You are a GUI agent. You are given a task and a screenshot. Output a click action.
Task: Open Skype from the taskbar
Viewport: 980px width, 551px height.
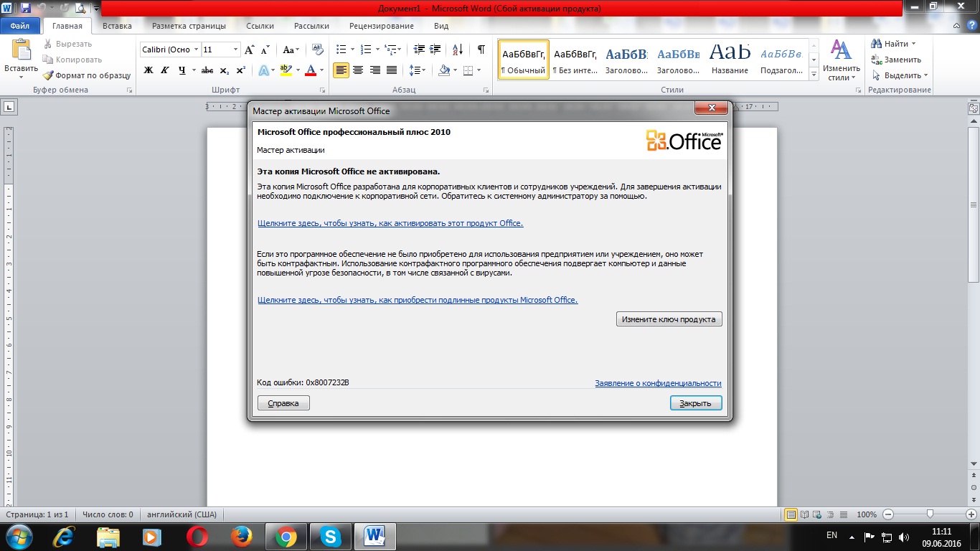pyautogui.click(x=331, y=536)
